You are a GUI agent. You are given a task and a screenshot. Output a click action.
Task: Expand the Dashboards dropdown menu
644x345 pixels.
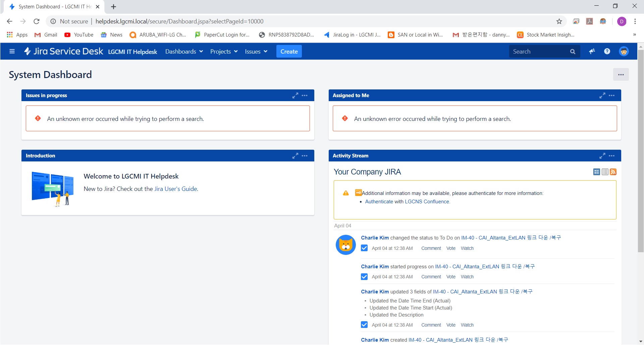tap(184, 52)
